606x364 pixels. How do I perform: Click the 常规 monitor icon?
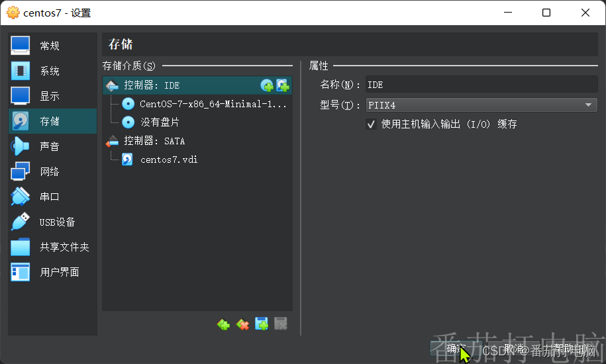[x=21, y=46]
